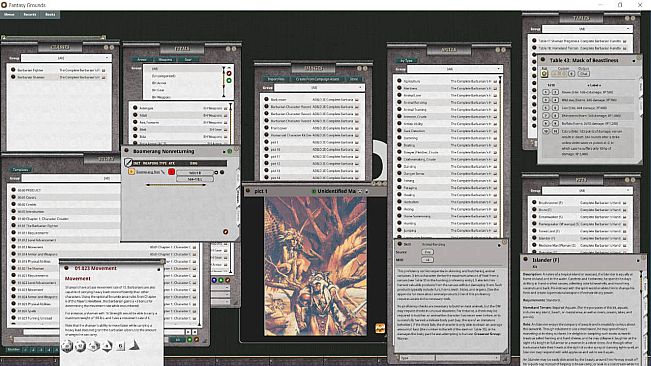
Task: Click the red button in Boomerang weapon row
Action: [171, 171]
